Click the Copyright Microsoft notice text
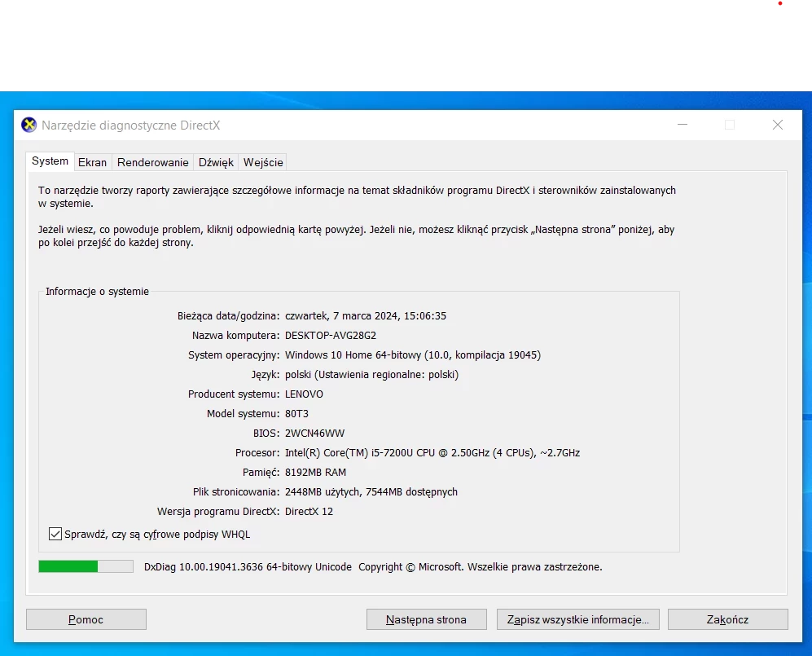 point(480,567)
